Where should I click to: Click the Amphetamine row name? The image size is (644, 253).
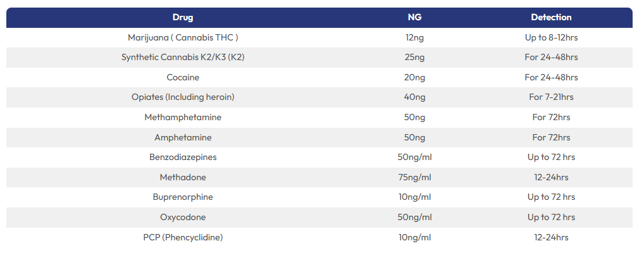[x=183, y=138]
